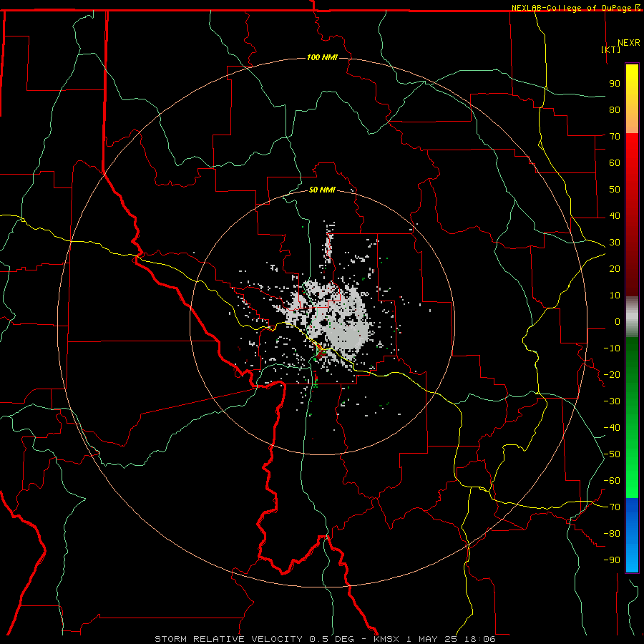Click the -50 value on the scale

(x=612, y=454)
